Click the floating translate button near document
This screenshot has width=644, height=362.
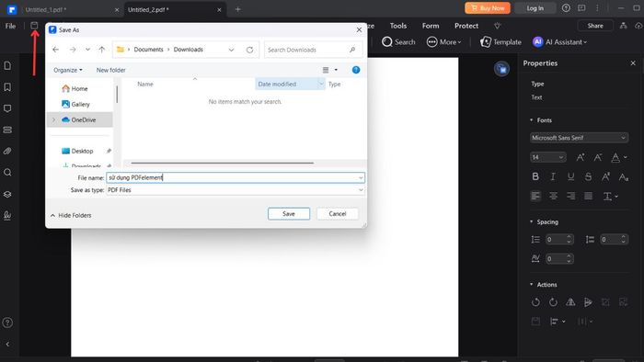tap(501, 69)
